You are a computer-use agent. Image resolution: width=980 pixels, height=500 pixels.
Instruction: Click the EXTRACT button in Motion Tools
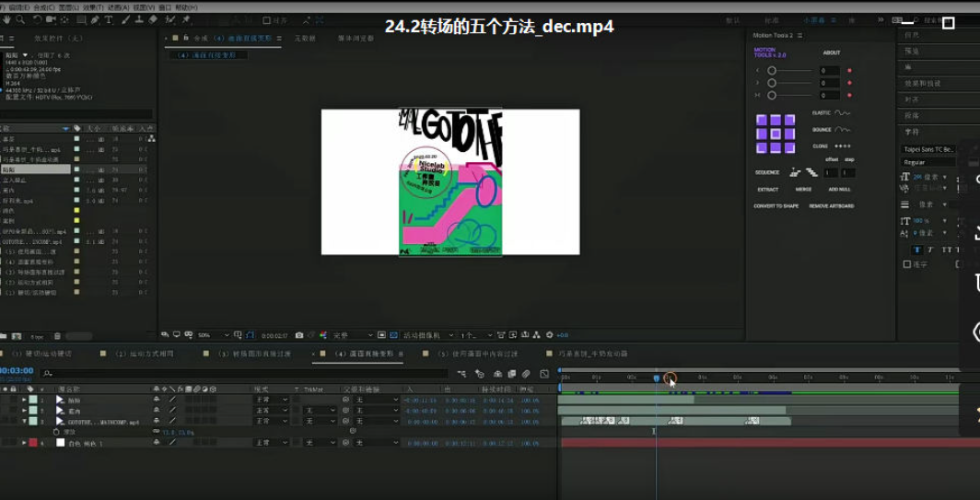767,189
